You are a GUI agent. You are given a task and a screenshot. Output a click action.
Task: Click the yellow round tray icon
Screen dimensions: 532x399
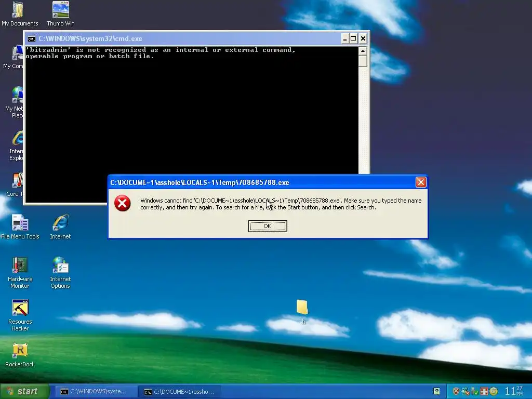494,391
